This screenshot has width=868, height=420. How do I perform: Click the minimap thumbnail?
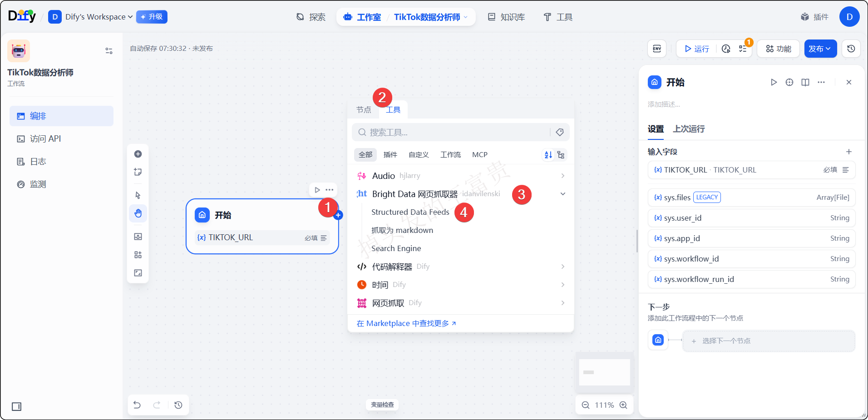(x=604, y=372)
